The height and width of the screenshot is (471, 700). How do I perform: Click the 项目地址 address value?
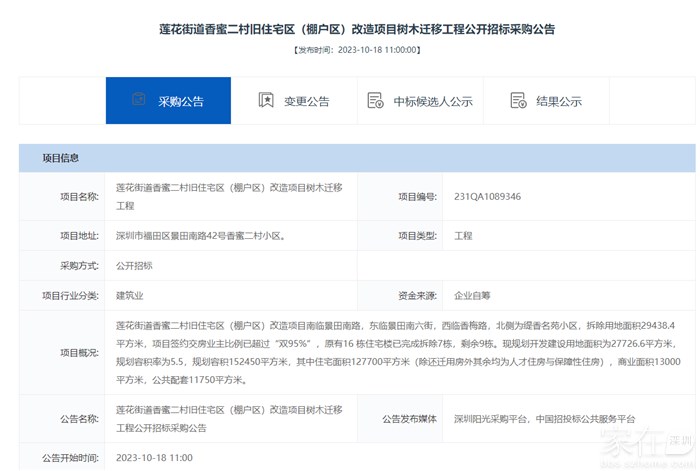click(200, 236)
